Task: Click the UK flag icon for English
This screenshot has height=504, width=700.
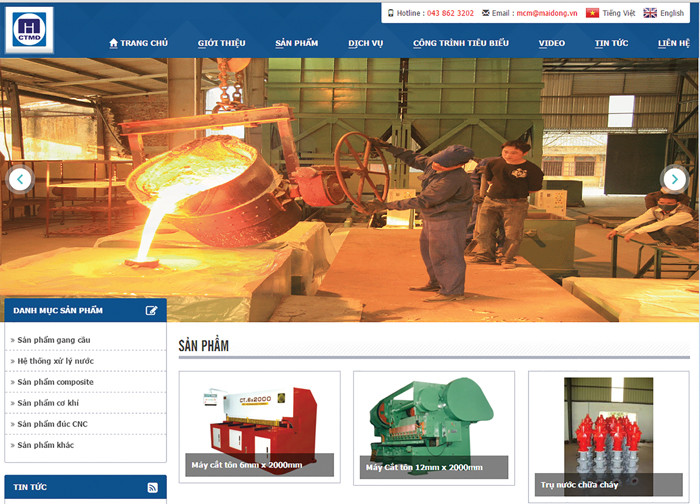Action: (650, 13)
